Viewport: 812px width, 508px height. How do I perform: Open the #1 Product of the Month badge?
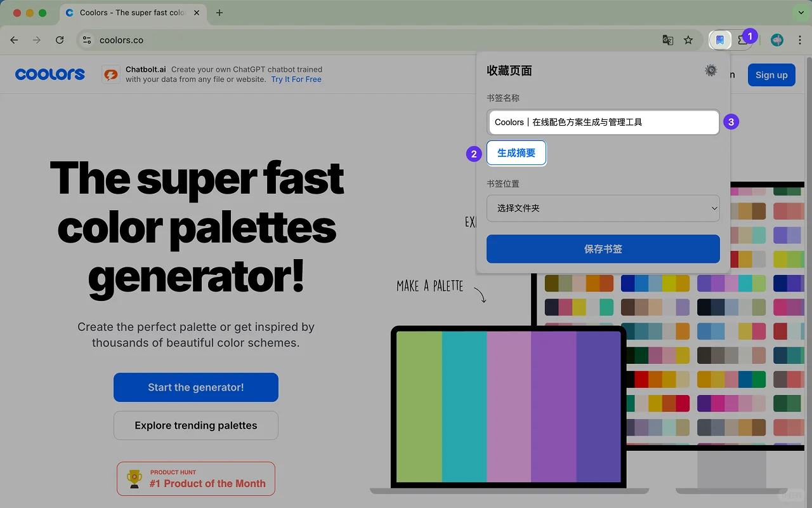196,479
